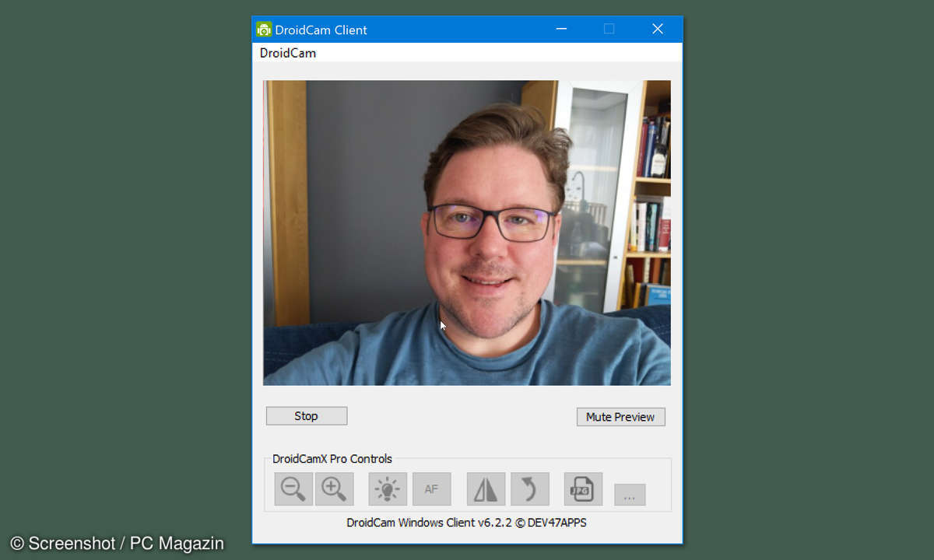Open the DroidCam menu

click(288, 53)
